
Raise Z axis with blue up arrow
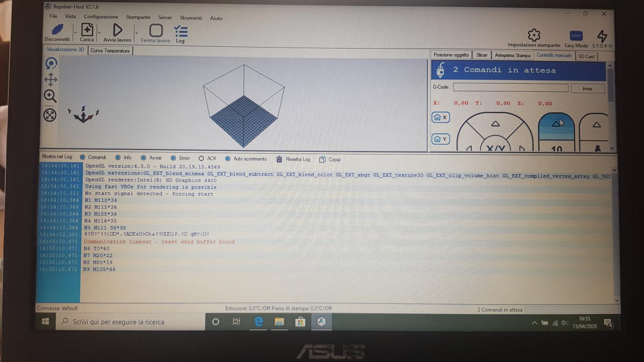click(556, 124)
